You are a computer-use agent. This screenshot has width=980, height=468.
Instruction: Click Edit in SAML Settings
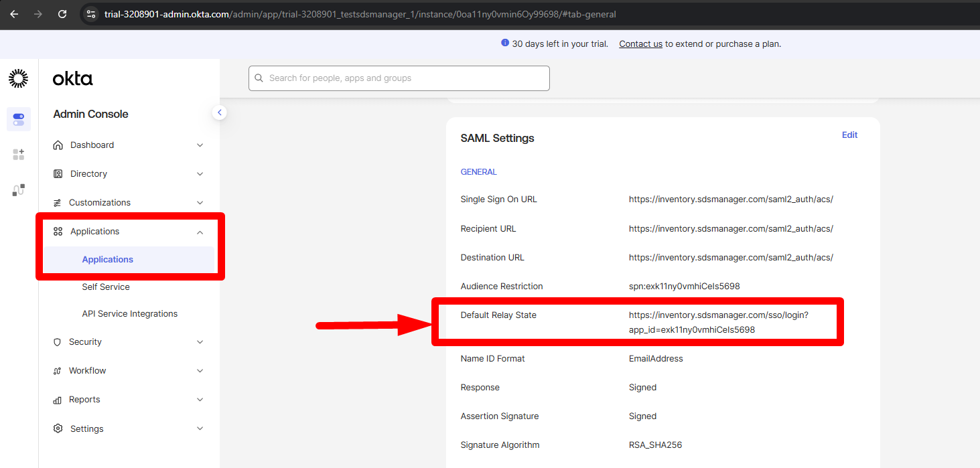pos(849,135)
